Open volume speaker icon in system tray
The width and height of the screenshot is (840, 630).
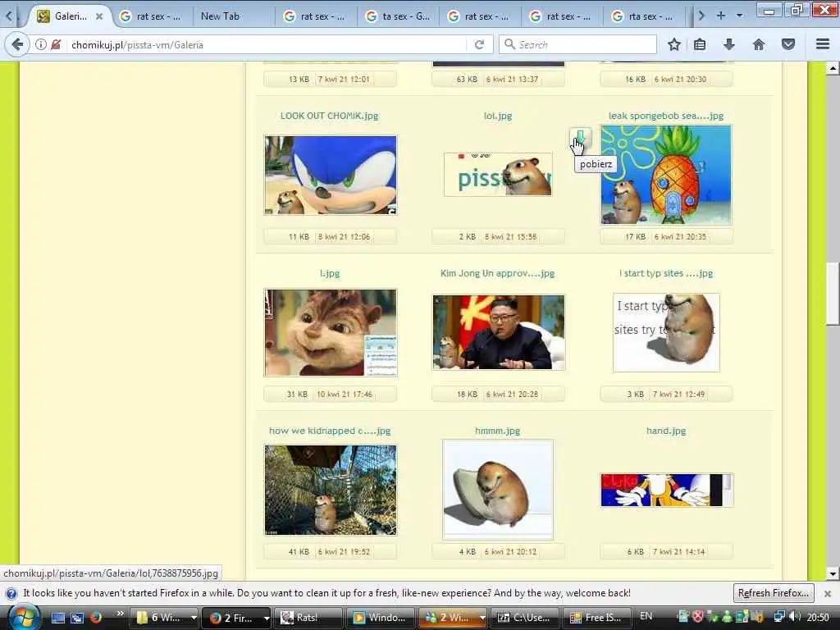click(x=794, y=617)
